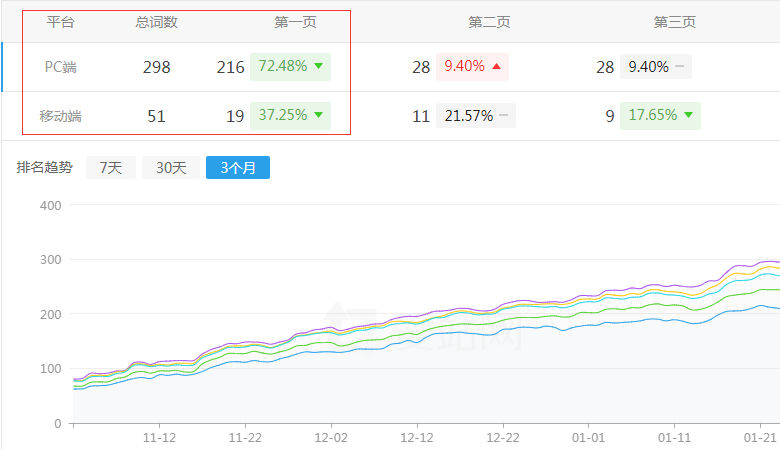Viewport: 780px width, 449px height.
Task: Click the 总词数 column header
Action: pyautogui.click(x=157, y=21)
